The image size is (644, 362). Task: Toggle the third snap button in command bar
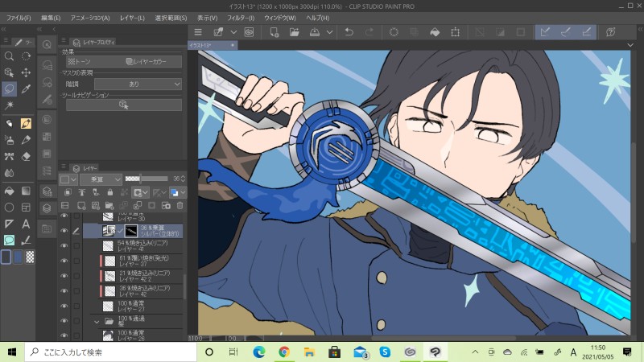point(587,32)
